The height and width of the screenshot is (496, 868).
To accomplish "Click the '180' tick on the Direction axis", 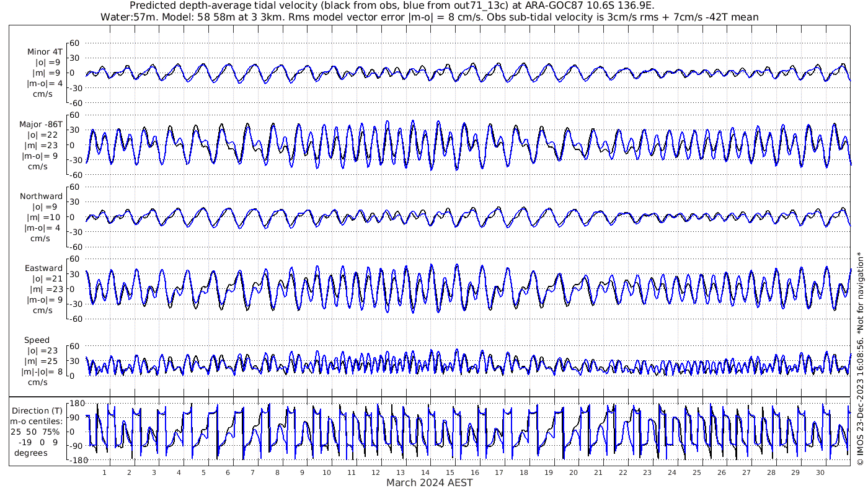I will tap(76, 403).
